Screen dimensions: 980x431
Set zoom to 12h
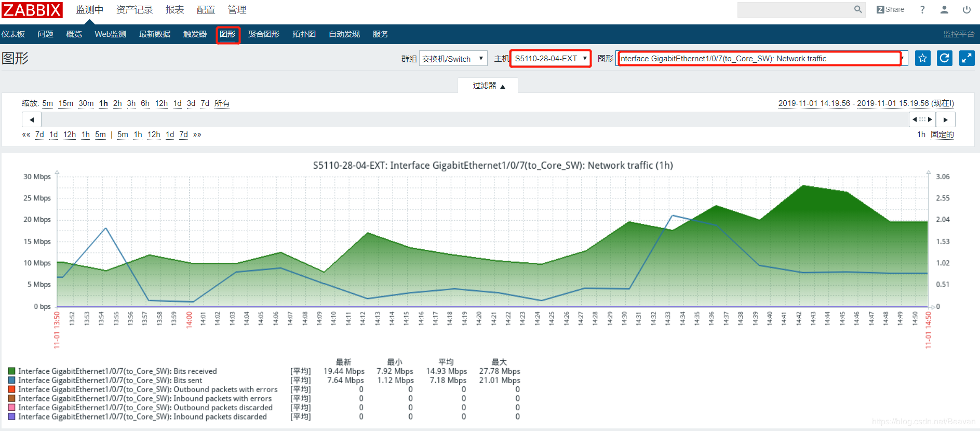162,103
